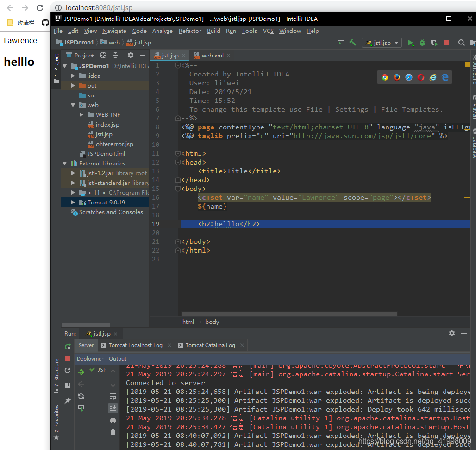
Task: Collapse all in Project panel toolbar
Action: coord(115,55)
